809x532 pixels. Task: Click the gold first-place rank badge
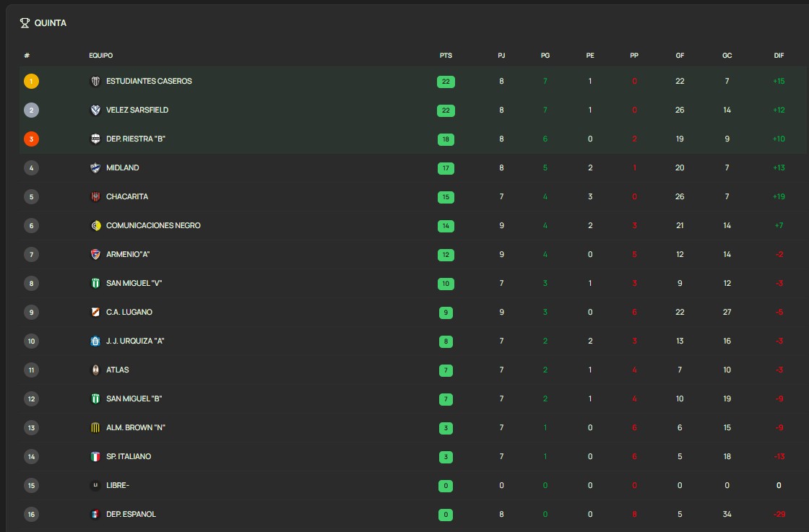coord(32,82)
